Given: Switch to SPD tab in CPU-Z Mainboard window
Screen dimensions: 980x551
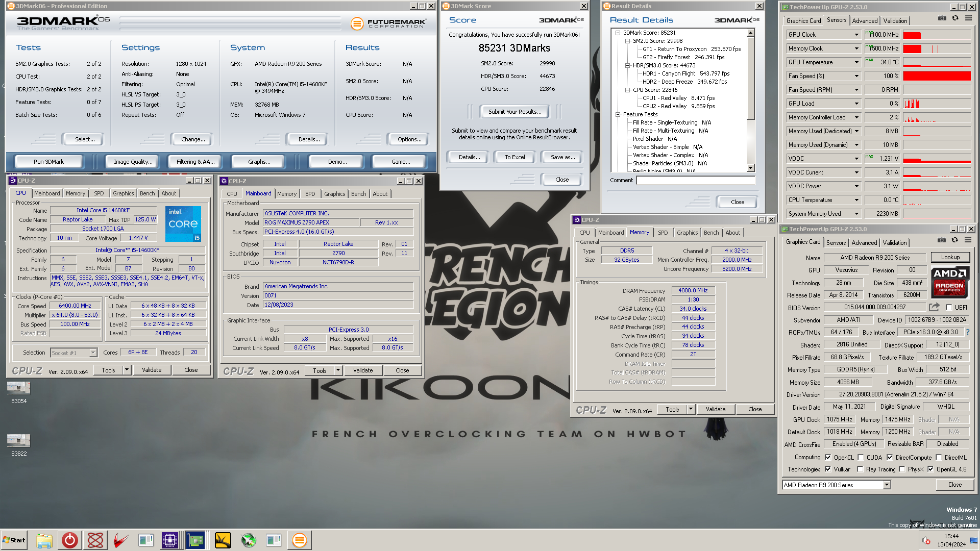Looking at the screenshot, I should click(310, 194).
